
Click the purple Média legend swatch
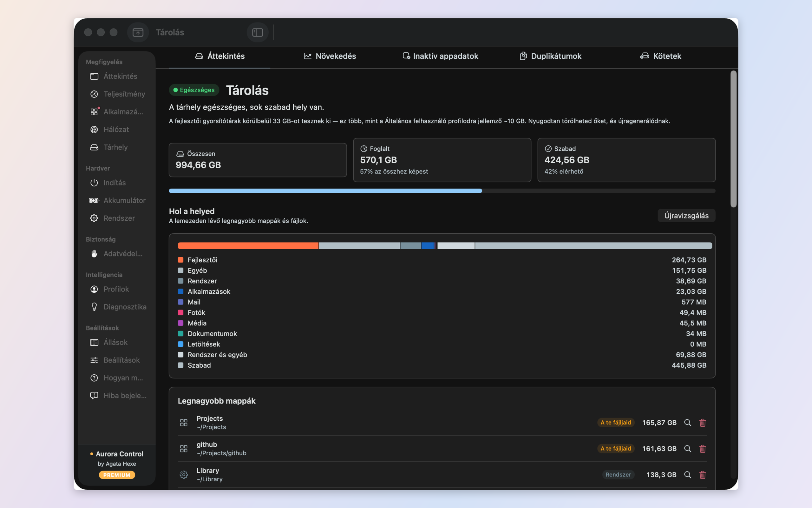[180, 323]
